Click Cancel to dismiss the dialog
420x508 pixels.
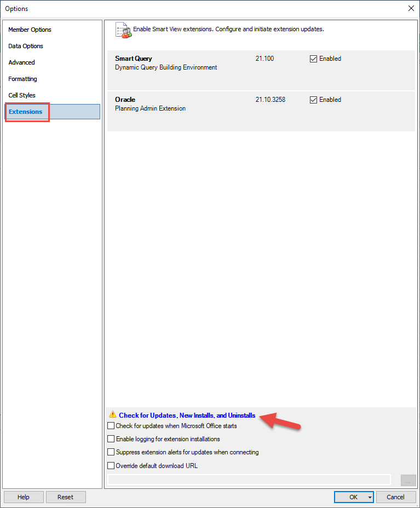[x=395, y=497]
